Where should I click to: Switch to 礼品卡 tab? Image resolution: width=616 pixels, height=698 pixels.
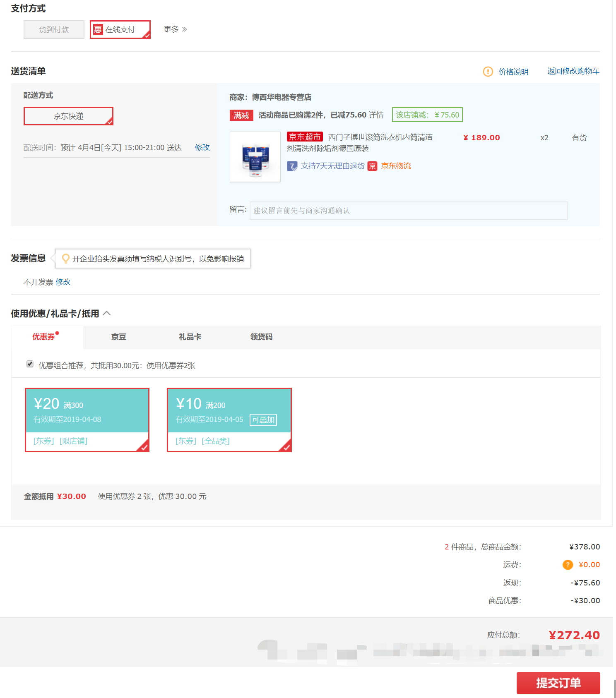point(190,337)
